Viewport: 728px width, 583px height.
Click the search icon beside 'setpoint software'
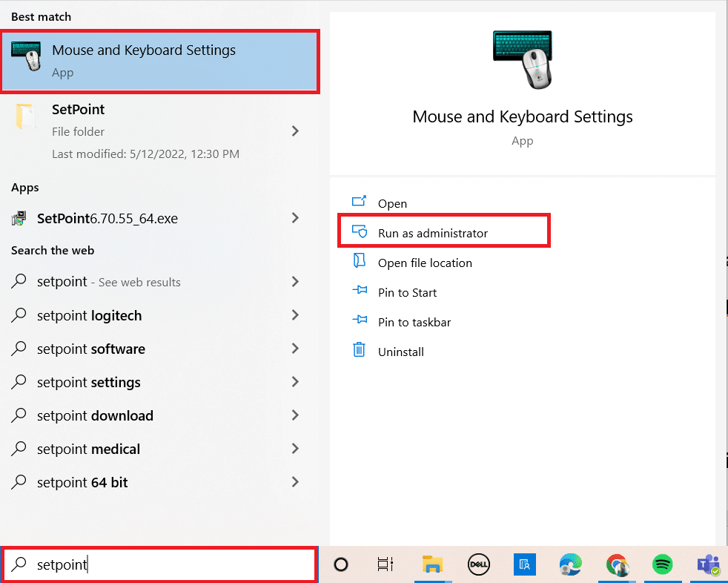[19, 348]
